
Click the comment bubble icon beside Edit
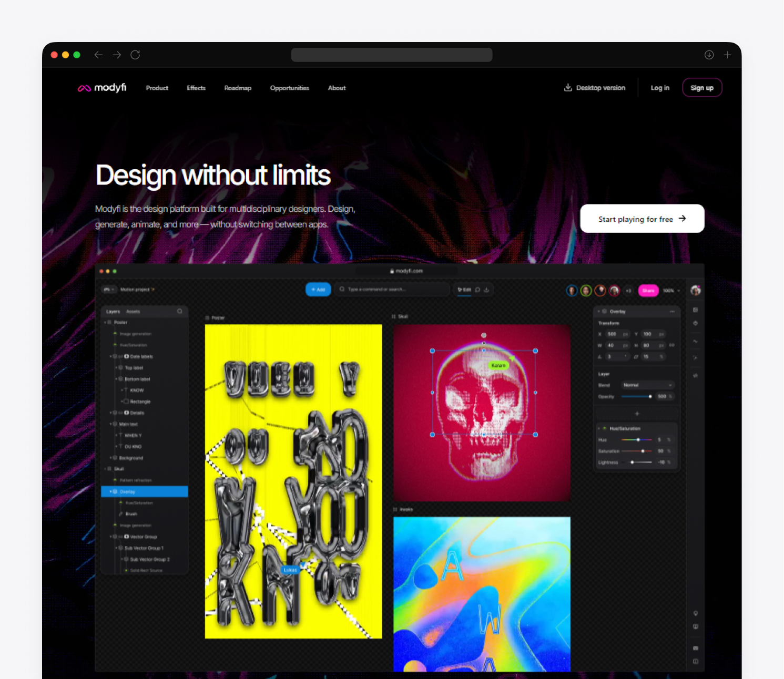[477, 290]
